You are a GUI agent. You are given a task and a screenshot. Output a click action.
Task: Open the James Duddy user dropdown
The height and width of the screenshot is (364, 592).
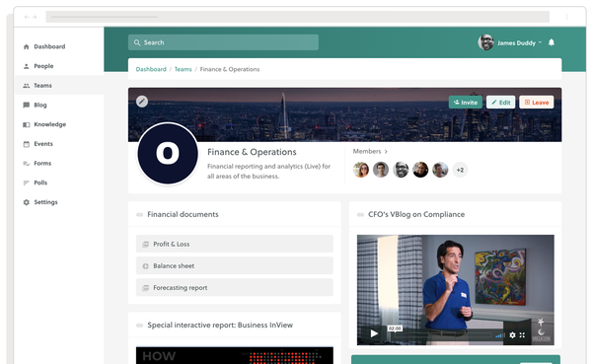(520, 43)
